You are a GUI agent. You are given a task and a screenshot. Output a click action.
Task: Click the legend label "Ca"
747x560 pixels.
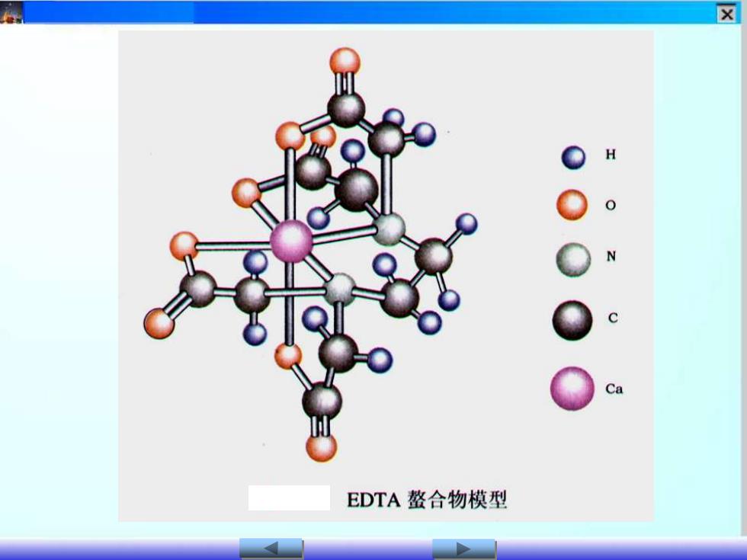pos(614,389)
